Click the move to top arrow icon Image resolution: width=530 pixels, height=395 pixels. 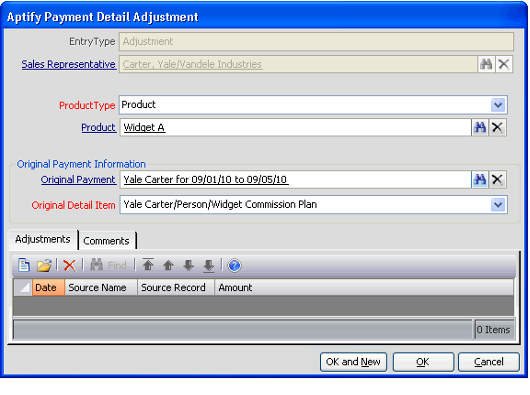[148, 265]
